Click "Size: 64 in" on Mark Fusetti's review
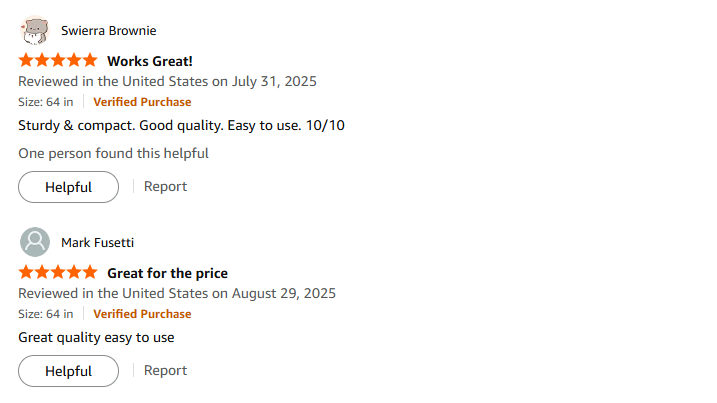 pyautogui.click(x=45, y=314)
